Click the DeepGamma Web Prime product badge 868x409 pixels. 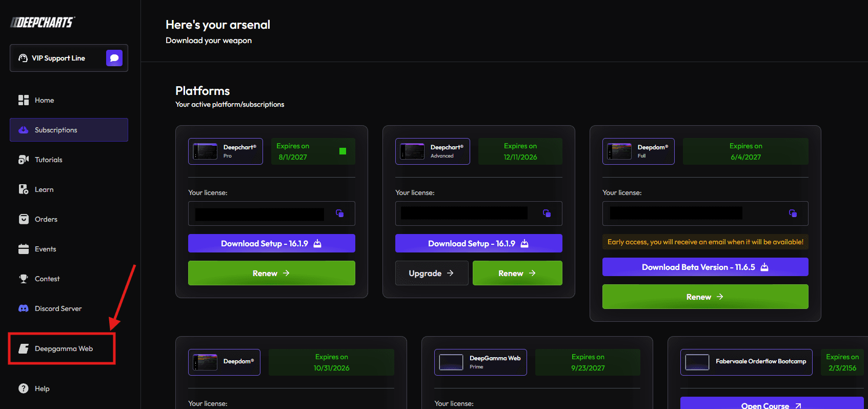point(480,362)
